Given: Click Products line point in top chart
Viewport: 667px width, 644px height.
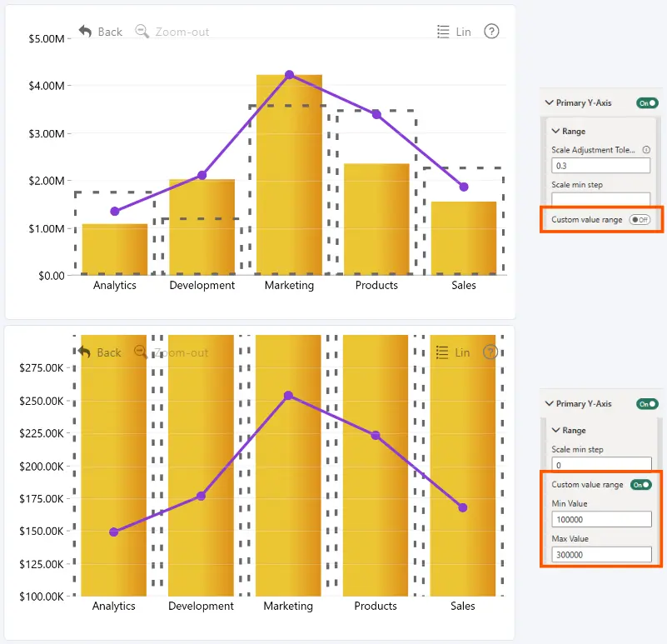Looking at the screenshot, I should tap(376, 114).
